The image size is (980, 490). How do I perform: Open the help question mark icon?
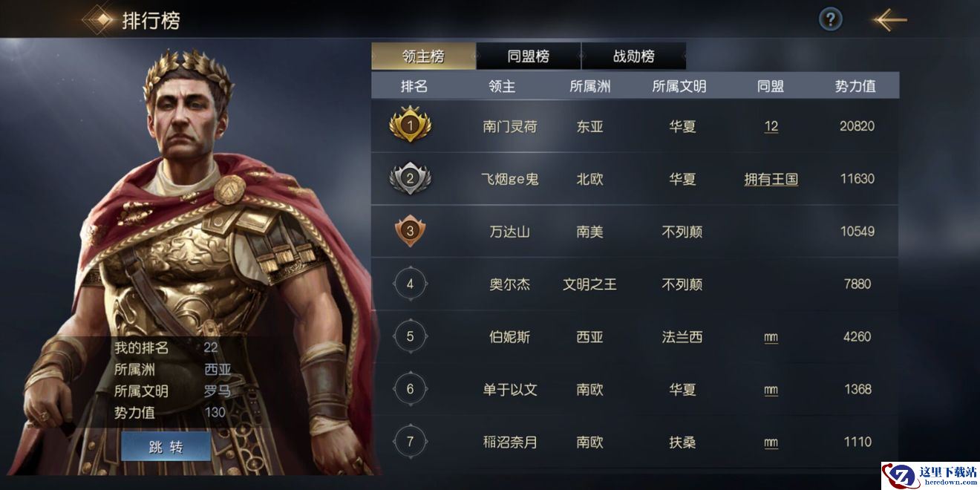point(830,20)
